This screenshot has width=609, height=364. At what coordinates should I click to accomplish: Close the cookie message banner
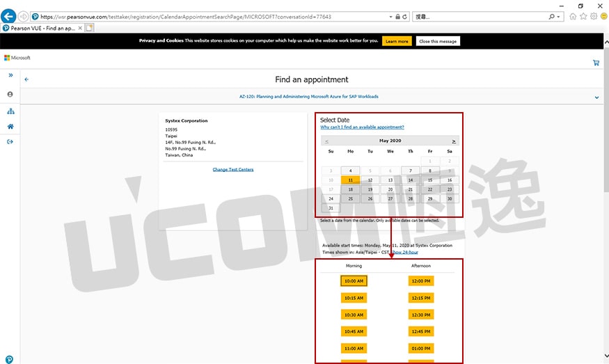(438, 41)
